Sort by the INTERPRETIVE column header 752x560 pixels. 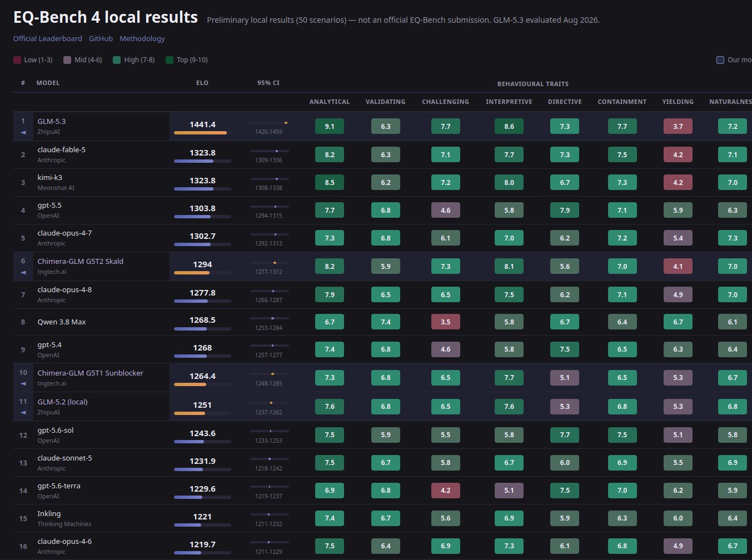pyautogui.click(x=509, y=102)
